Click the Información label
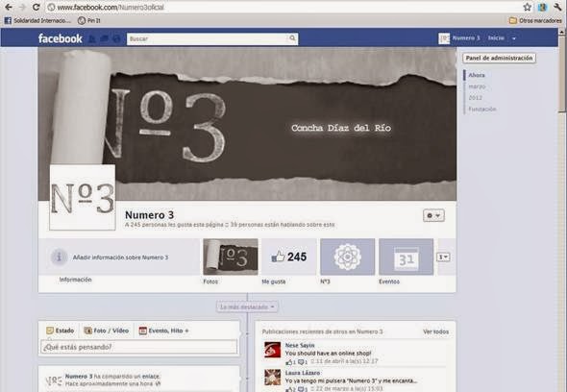Screen dimensions: 567x392 75,280
